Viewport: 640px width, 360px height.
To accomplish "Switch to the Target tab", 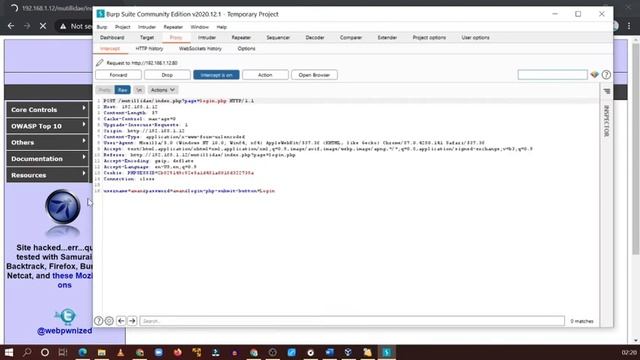I will (x=147, y=38).
